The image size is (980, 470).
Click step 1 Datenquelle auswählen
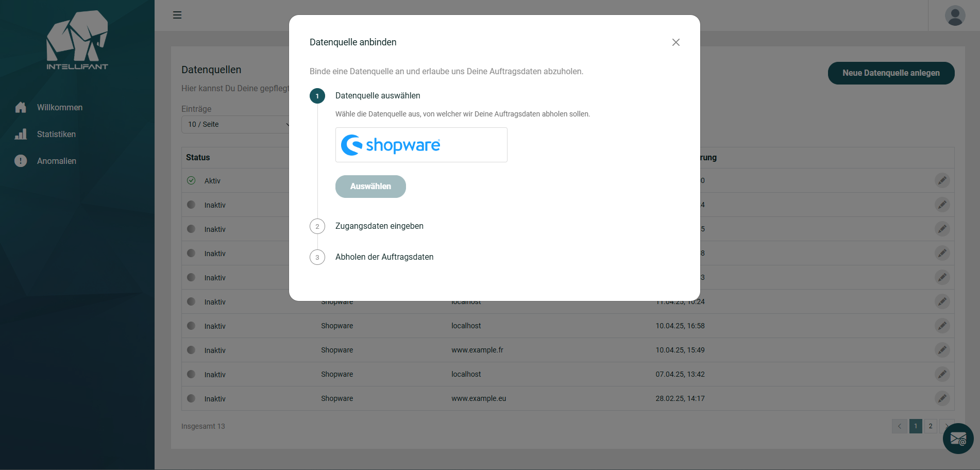tap(378, 96)
